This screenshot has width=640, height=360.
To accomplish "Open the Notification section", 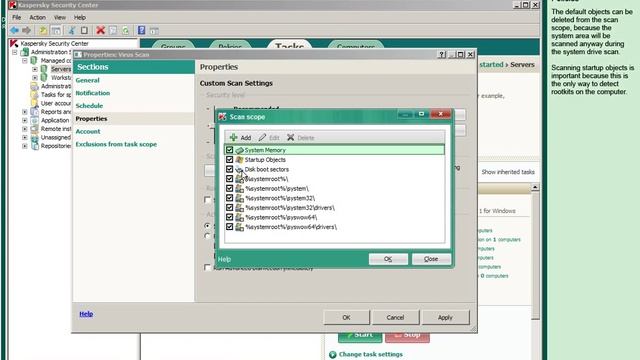I will point(93,93).
